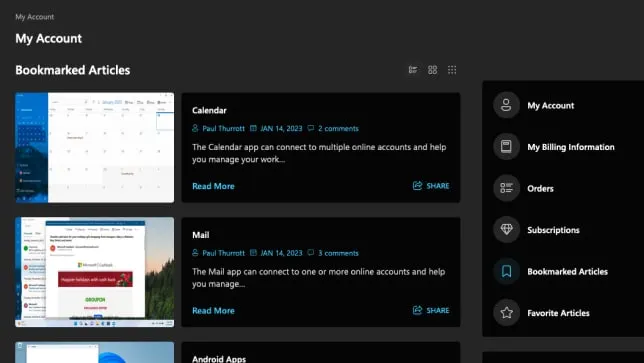Click the date icon on Calendar article

point(253,128)
